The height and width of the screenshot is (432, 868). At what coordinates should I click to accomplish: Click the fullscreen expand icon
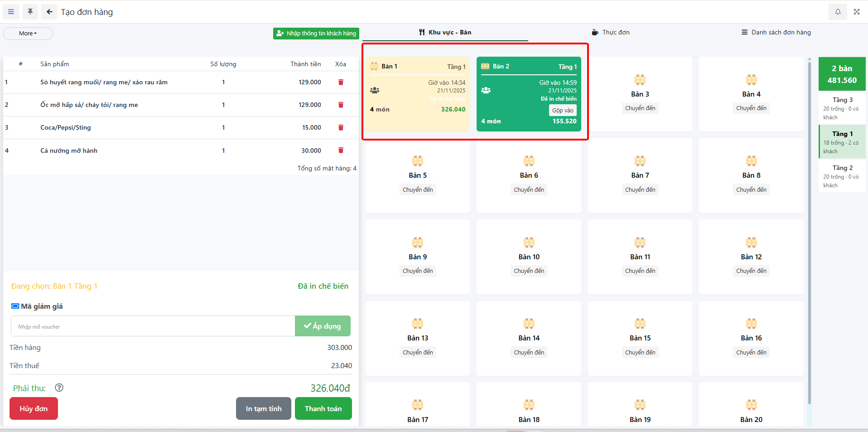click(x=857, y=12)
